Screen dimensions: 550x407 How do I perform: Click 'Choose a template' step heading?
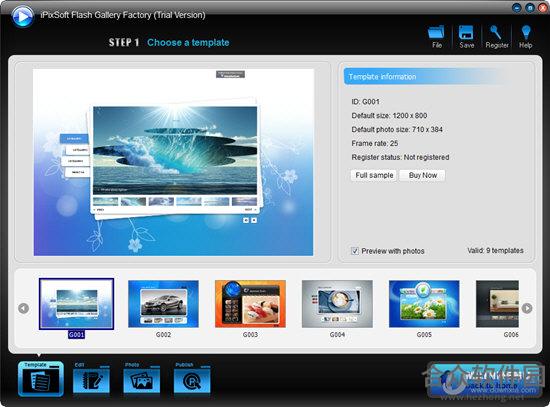point(188,42)
